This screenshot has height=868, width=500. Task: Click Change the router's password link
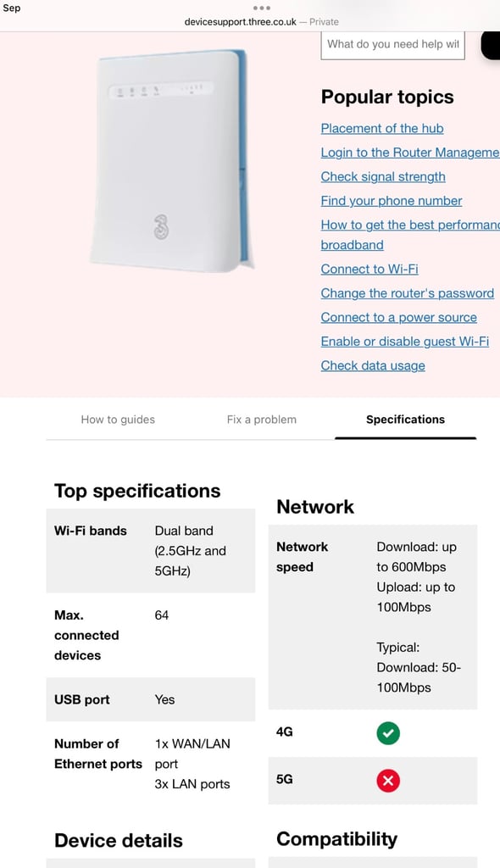(x=407, y=293)
